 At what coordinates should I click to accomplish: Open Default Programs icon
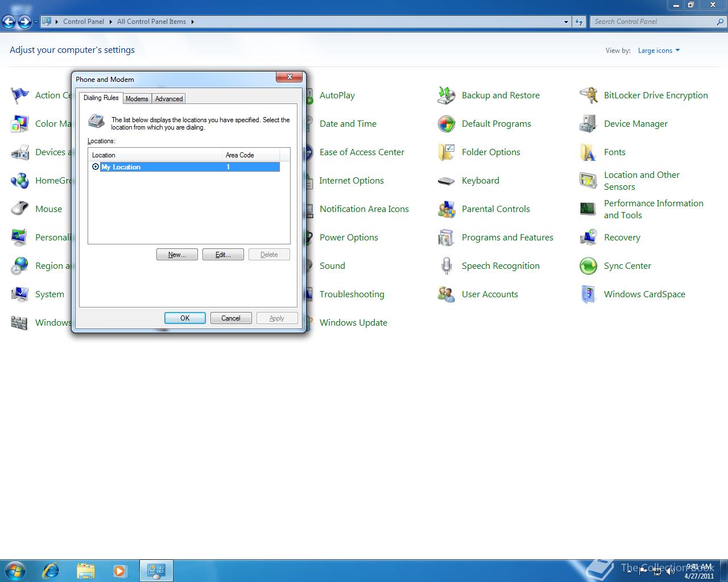446,124
